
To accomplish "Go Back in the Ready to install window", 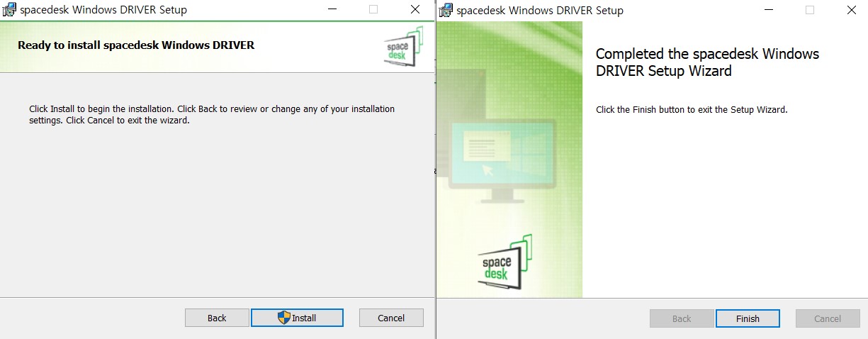I will coord(217,318).
